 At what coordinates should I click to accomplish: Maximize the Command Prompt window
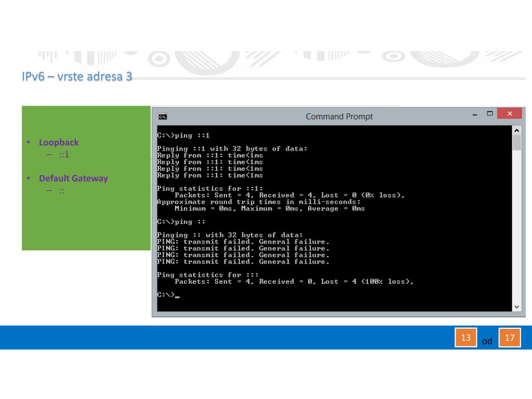click(x=489, y=114)
